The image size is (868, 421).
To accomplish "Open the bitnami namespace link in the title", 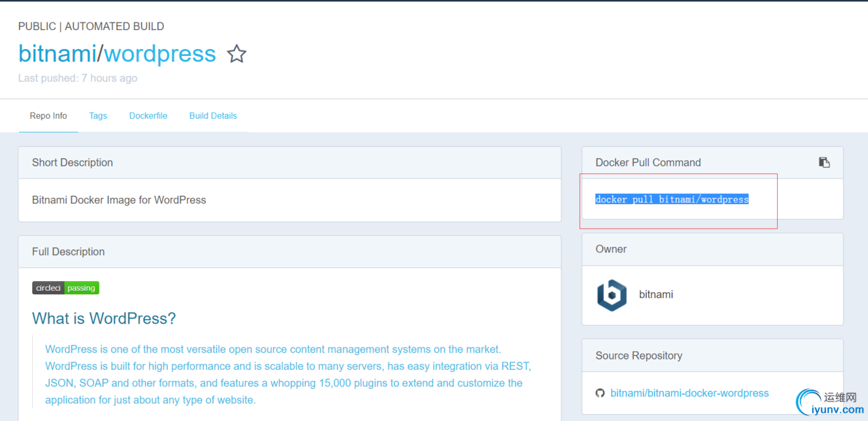I will [57, 54].
